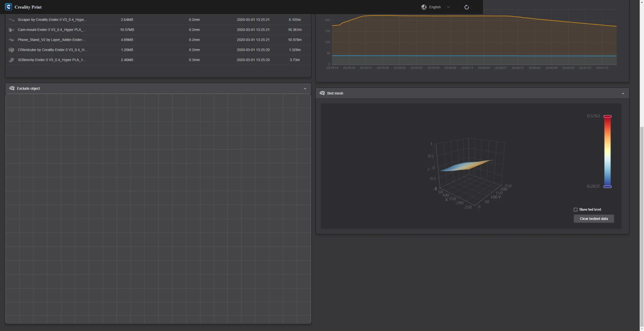Click the refresh icon in header
This screenshot has width=644, height=331.
coord(466,7)
